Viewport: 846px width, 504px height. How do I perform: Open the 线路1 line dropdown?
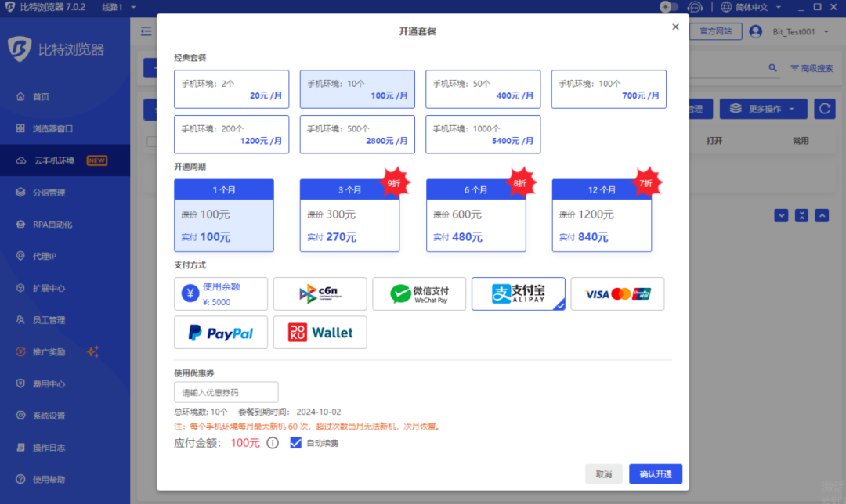(x=119, y=7)
